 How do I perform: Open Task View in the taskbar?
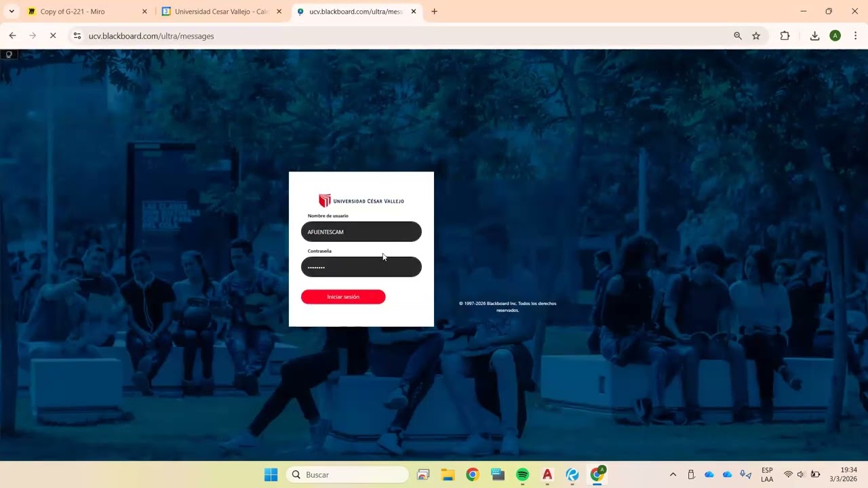423,474
